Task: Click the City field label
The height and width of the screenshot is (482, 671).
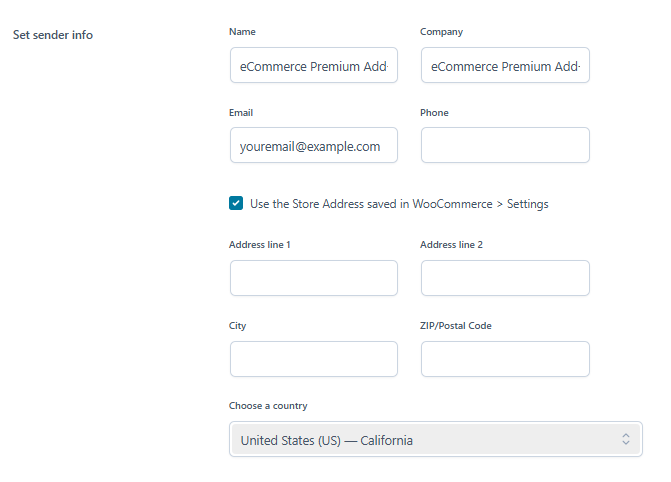Action: pos(237,326)
